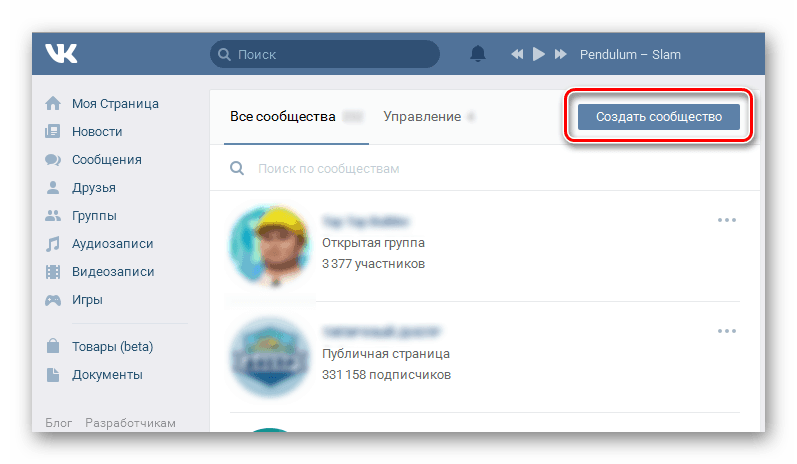Viewport: 797px width, 464px height.
Task: Open the blurred title of the Публичная страница community
Action: pos(381,332)
